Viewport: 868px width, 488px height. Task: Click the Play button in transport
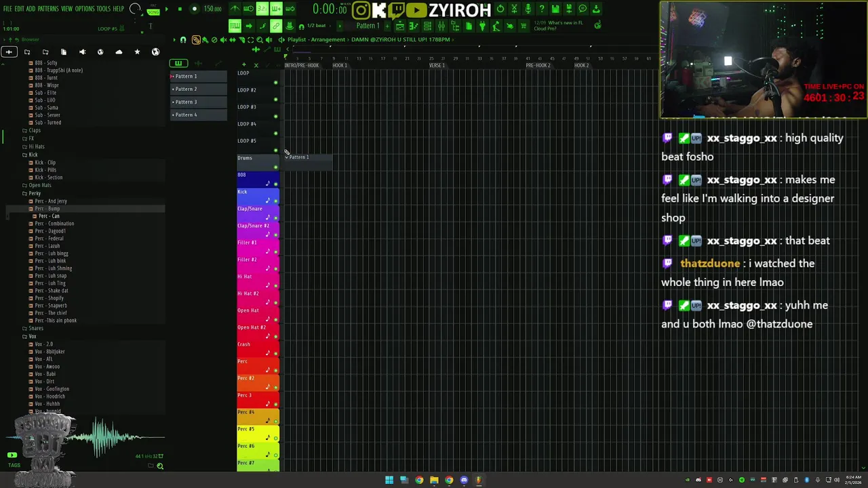(167, 9)
